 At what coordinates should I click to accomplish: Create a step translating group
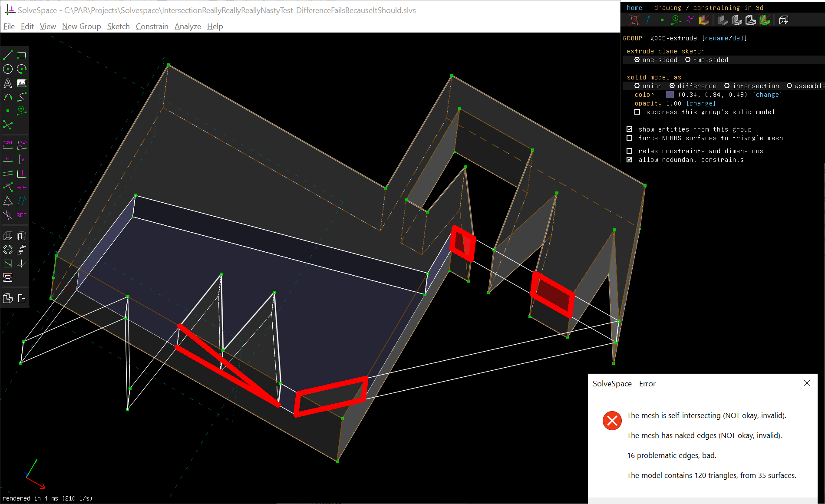point(22,250)
